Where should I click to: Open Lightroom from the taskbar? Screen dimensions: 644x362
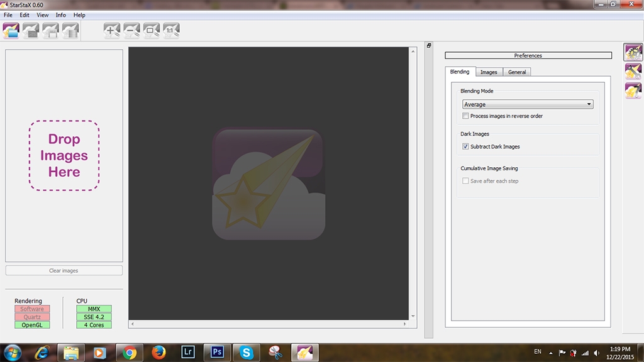(x=187, y=352)
